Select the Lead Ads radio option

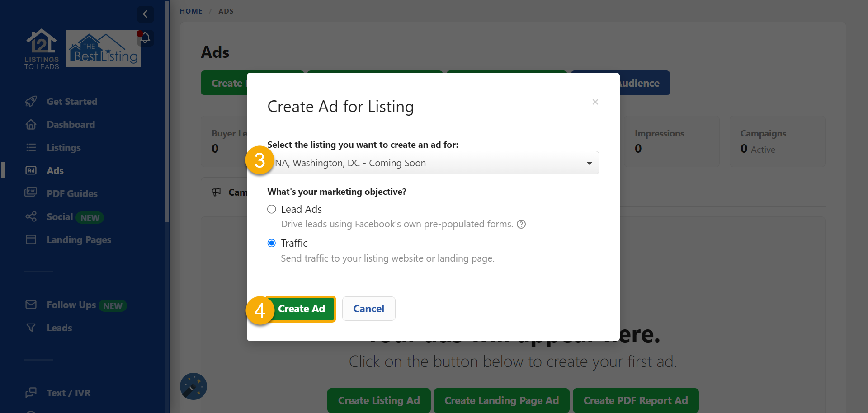[x=272, y=209]
